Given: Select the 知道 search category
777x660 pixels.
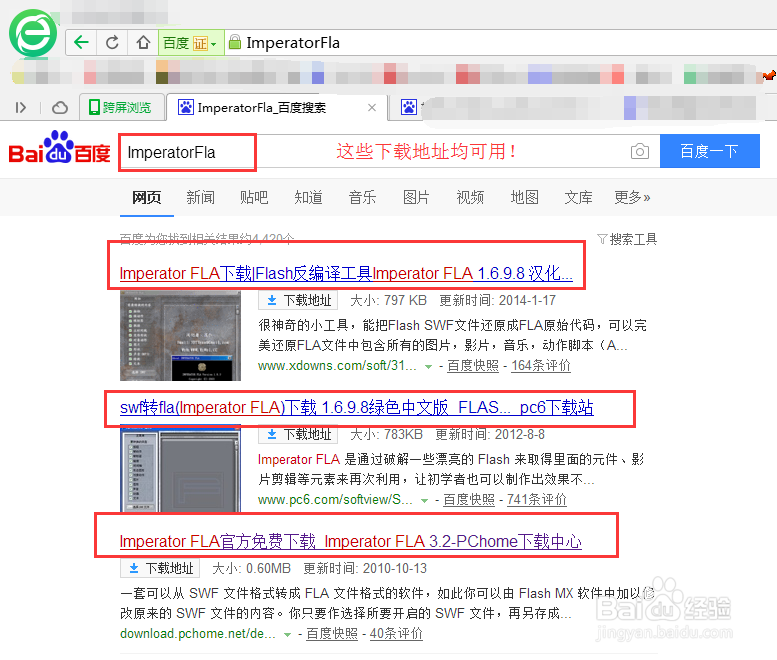Looking at the screenshot, I should 308,197.
